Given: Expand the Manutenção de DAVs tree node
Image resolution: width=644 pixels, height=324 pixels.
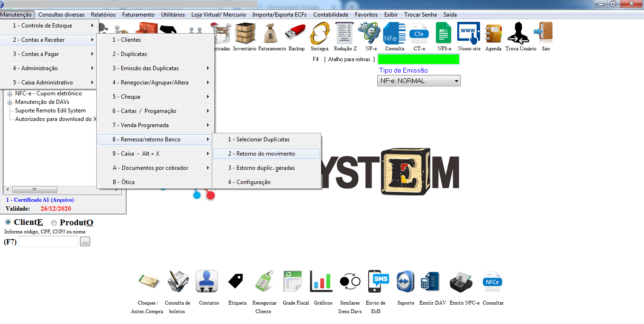Looking at the screenshot, I should point(9,102).
